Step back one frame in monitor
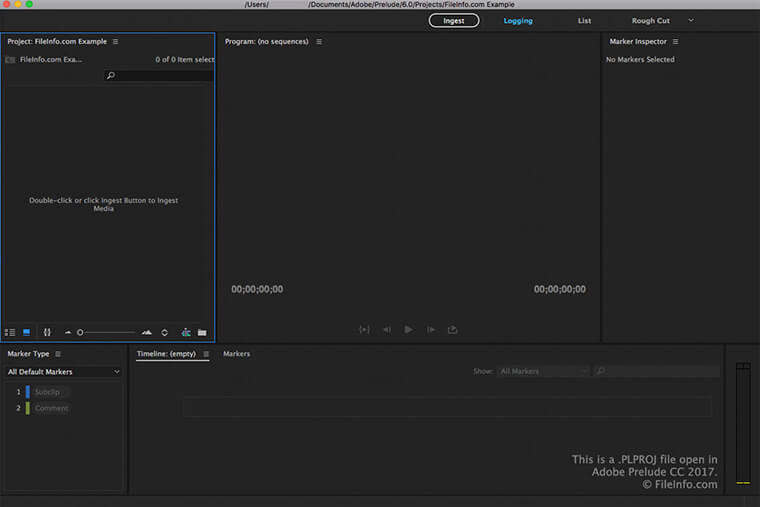 (x=387, y=329)
